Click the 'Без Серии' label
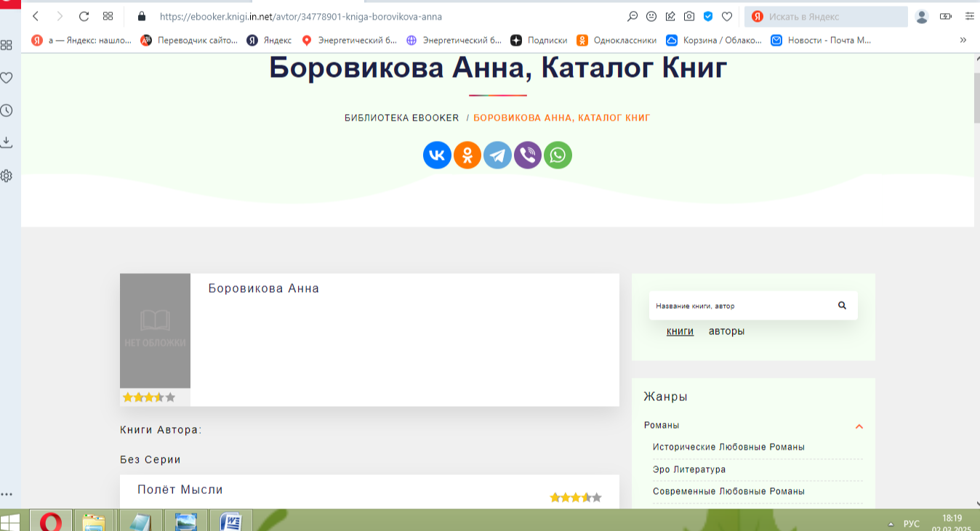This screenshot has width=980, height=531. pyautogui.click(x=150, y=460)
